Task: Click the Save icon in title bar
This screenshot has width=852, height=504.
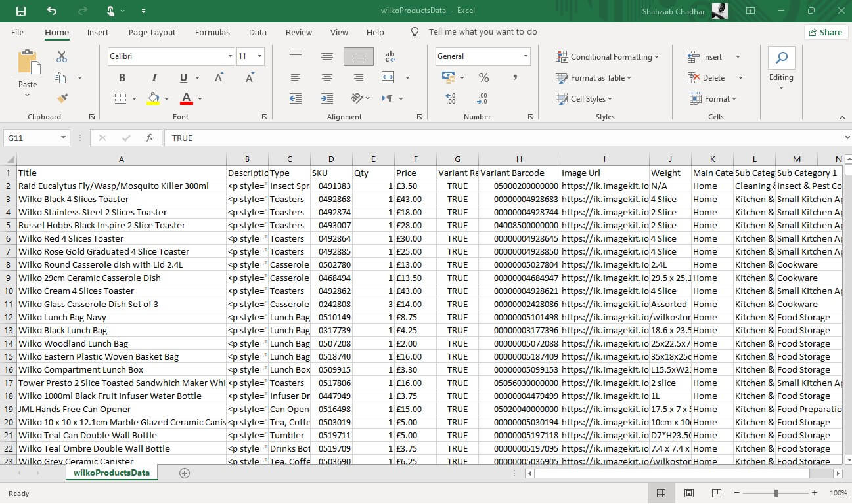Action: [x=21, y=10]
